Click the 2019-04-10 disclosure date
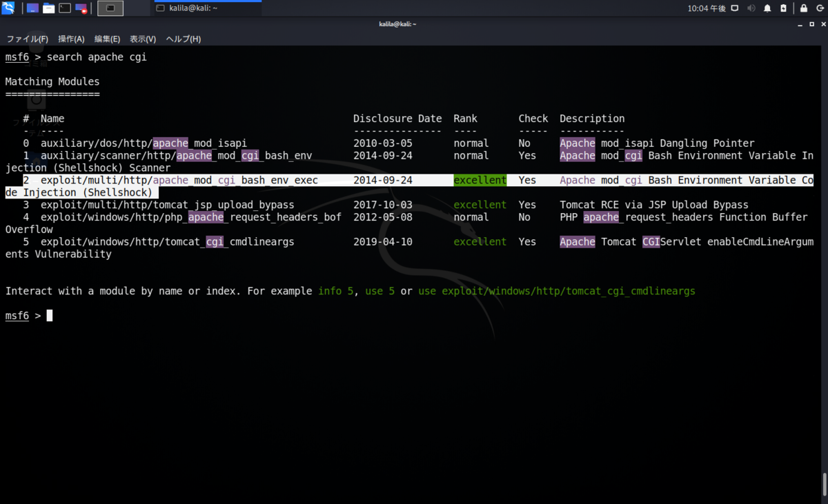The width and height of the screenshot is (828, 504). pyautogui.click(x=383, y=243)
